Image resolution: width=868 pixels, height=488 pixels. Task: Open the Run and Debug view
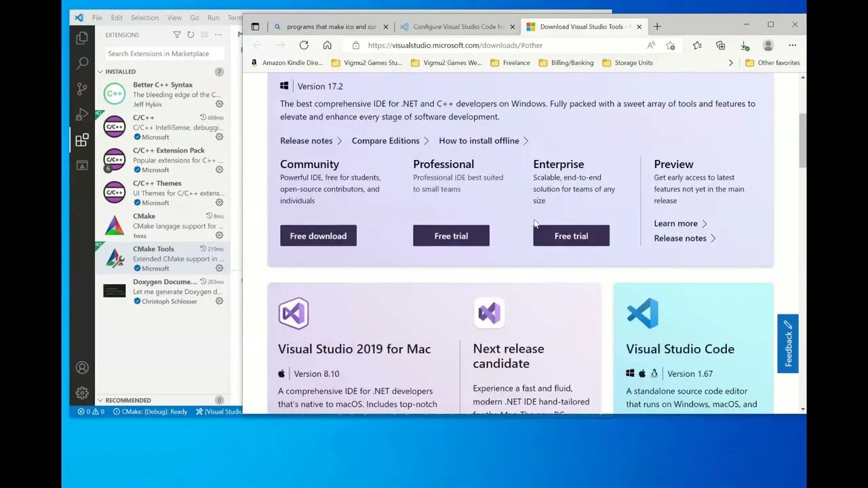82,114
